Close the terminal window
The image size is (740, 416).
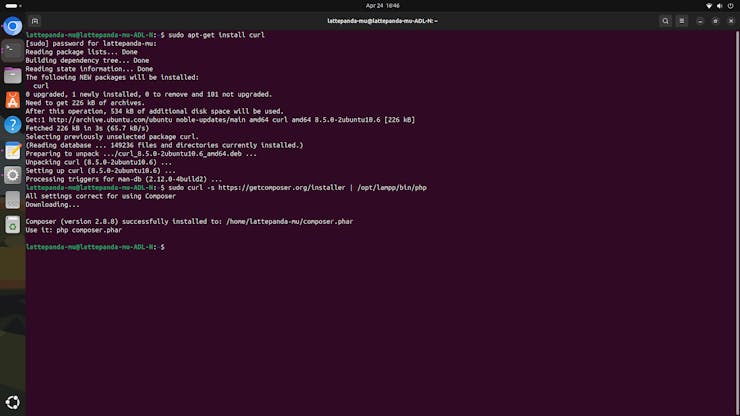click(731, 21)
